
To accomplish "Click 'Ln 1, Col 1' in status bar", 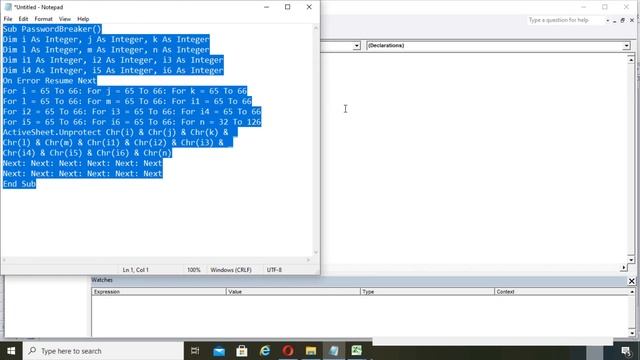I will tap(136, 270).
